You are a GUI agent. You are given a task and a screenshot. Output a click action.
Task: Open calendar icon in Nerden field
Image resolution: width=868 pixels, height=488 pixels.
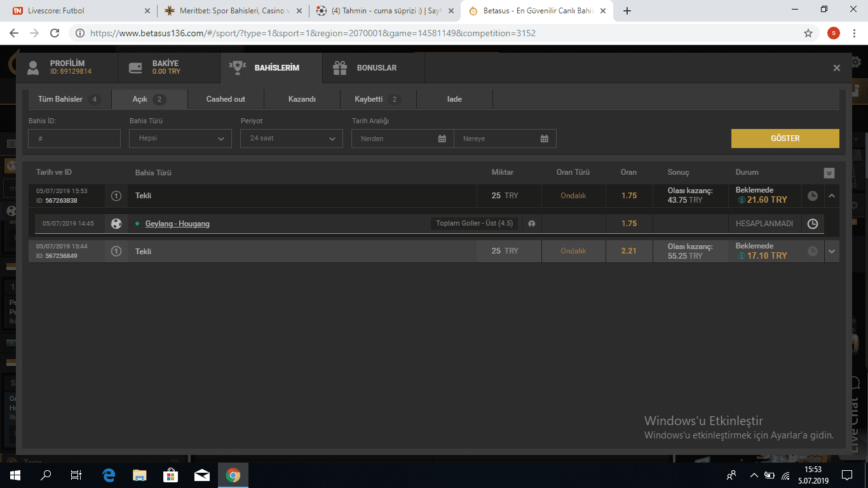[442, 139]
